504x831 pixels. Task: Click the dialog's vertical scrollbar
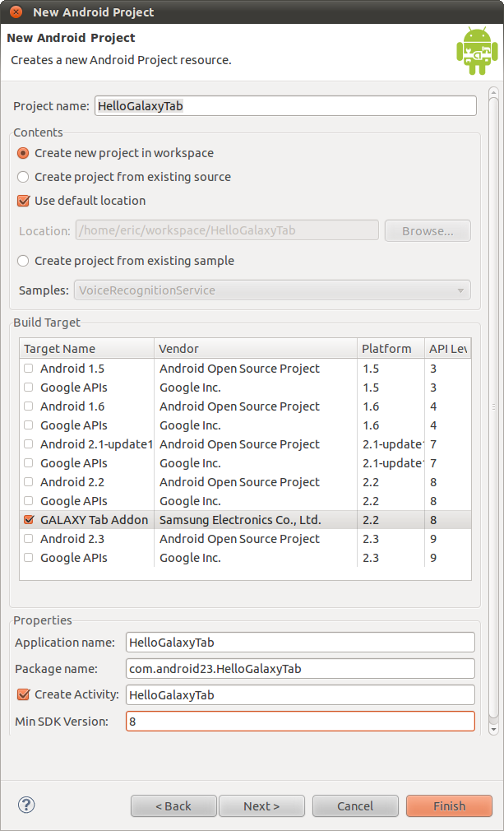493,411
